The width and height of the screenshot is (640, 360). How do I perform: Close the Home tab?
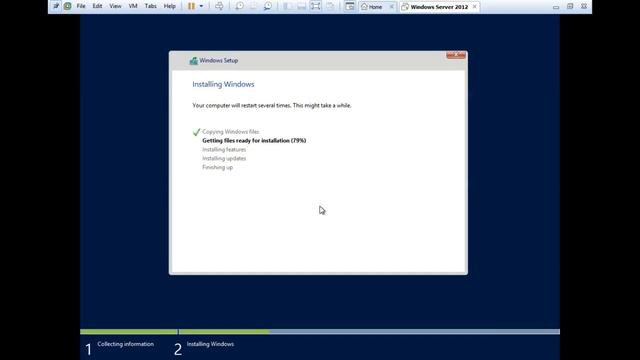[x=392, y=7]
